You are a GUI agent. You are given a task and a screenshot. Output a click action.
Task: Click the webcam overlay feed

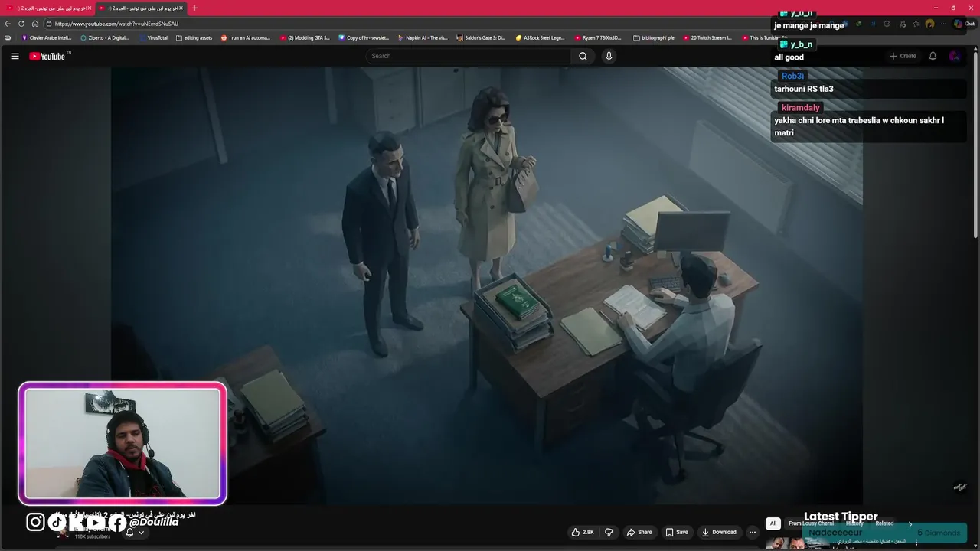[x=122, y=443]
